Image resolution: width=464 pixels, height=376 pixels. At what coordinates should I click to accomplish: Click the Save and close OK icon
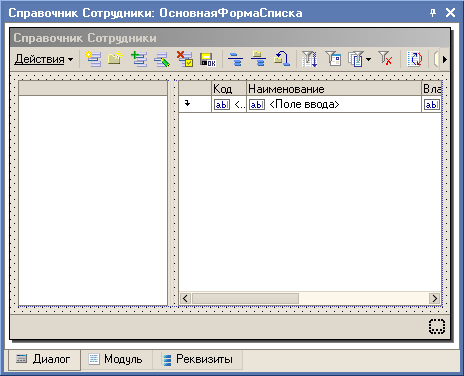click(207, 59)
